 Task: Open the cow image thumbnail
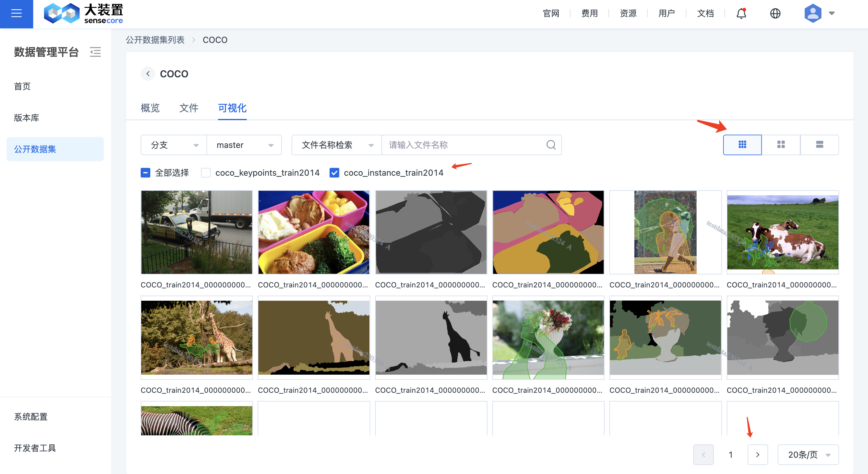click(782, 232)
